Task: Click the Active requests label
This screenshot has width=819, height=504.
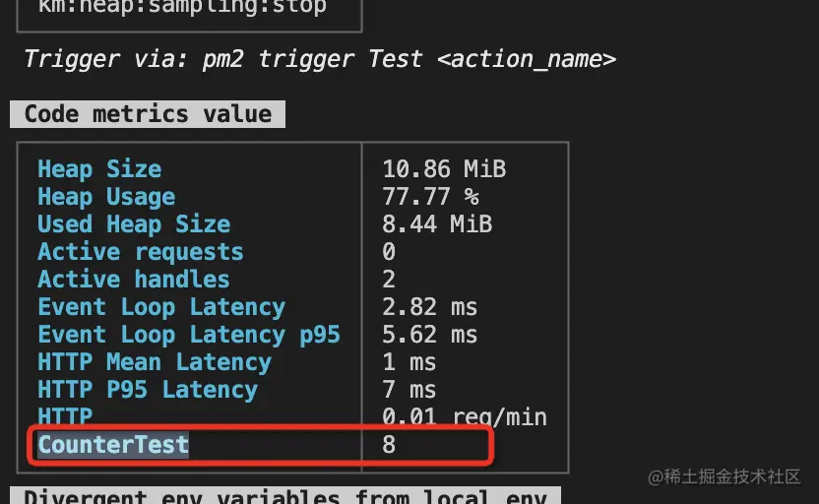Action: click(x=141, y=252)
